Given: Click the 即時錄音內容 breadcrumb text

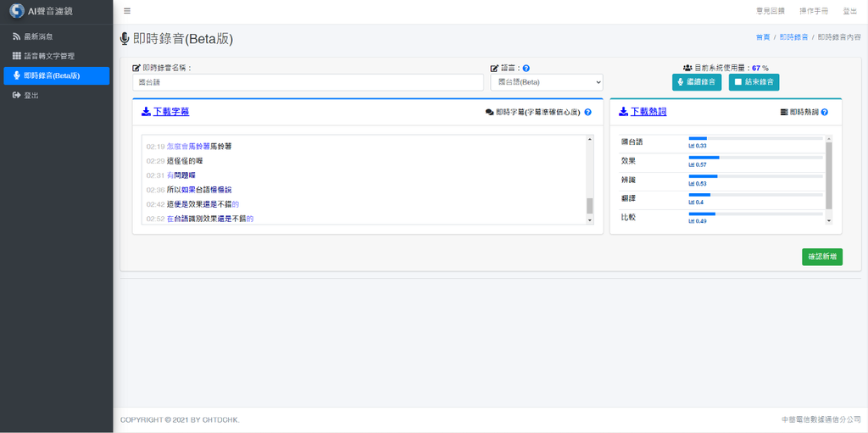Looking at the screenshot, I should 839,37.
